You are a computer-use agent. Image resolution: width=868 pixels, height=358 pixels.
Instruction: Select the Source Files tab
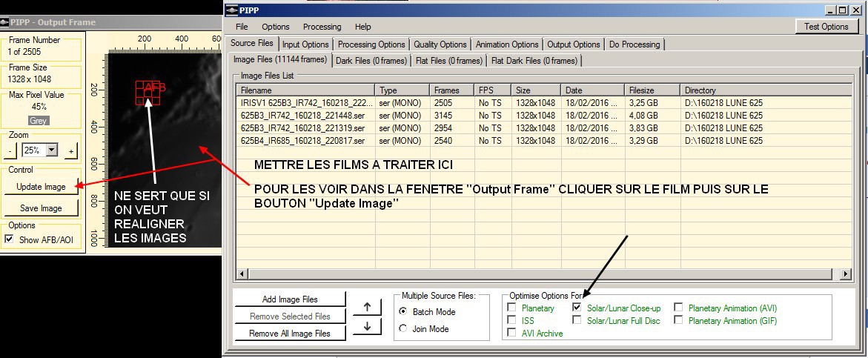(252, 43)
